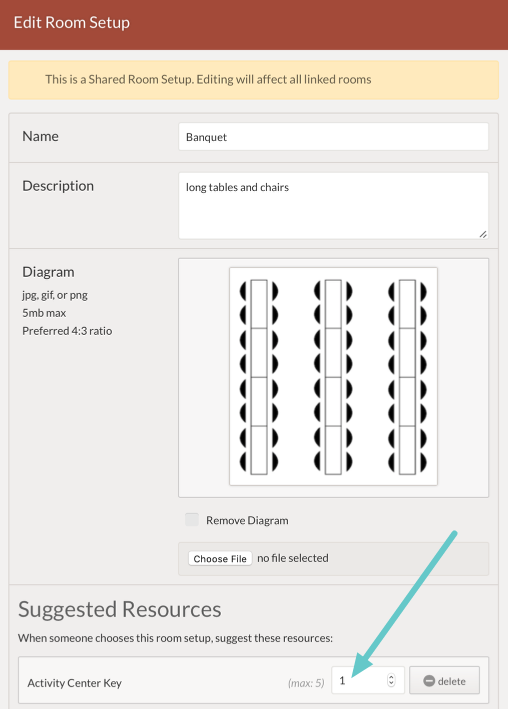Click the quantity stepper arrows

click(x=391, y=680)
